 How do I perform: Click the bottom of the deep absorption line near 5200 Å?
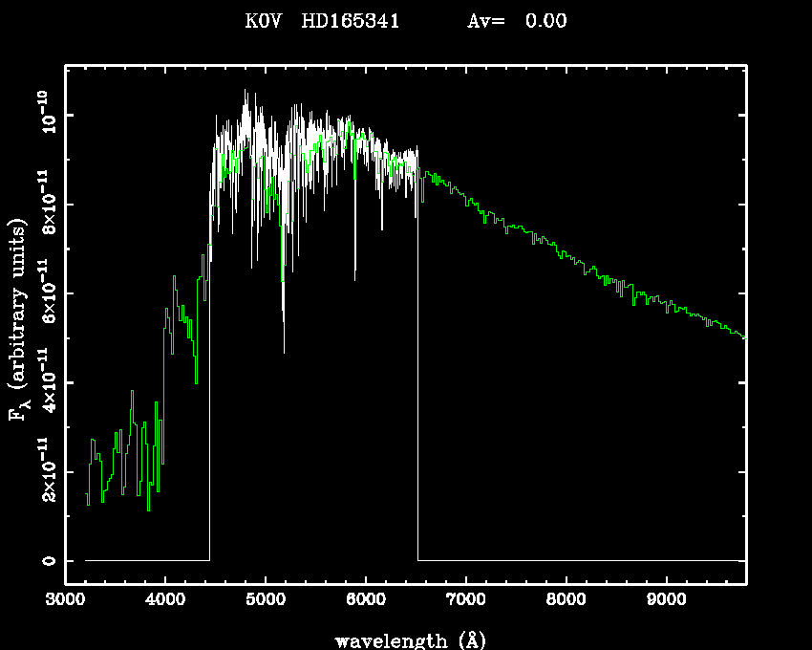[283, 323]
